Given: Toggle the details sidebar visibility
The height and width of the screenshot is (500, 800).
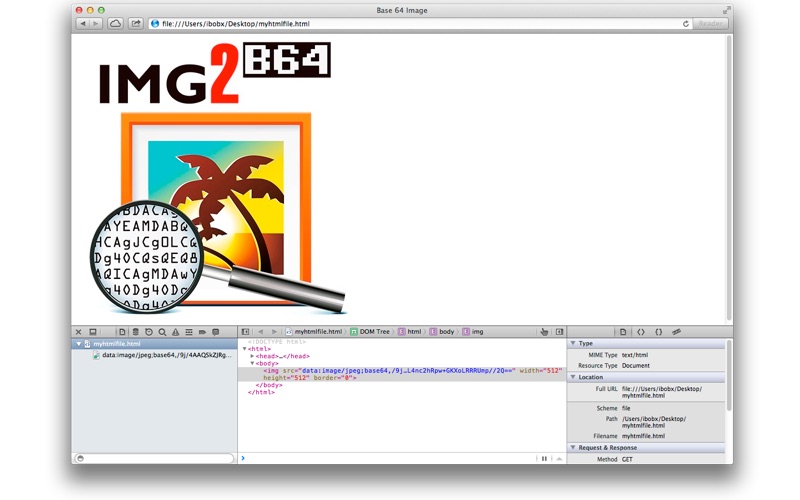Looking at the screenshot, I should [x=559, y=332].
